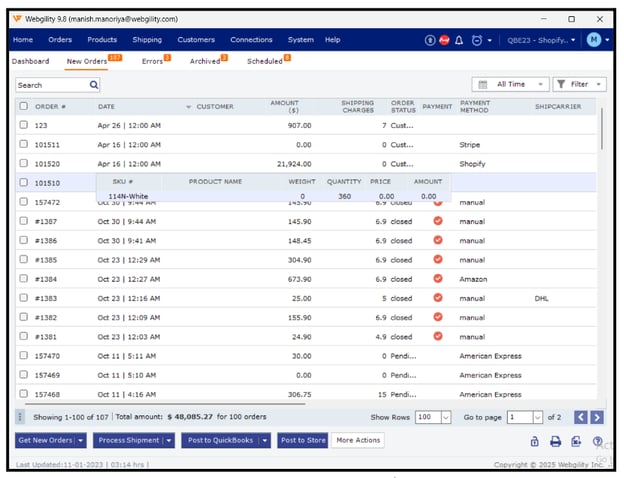Check the box for order #1387
Image resolution: width=624 pixels, height=478 pixels.
pos(23,221)
